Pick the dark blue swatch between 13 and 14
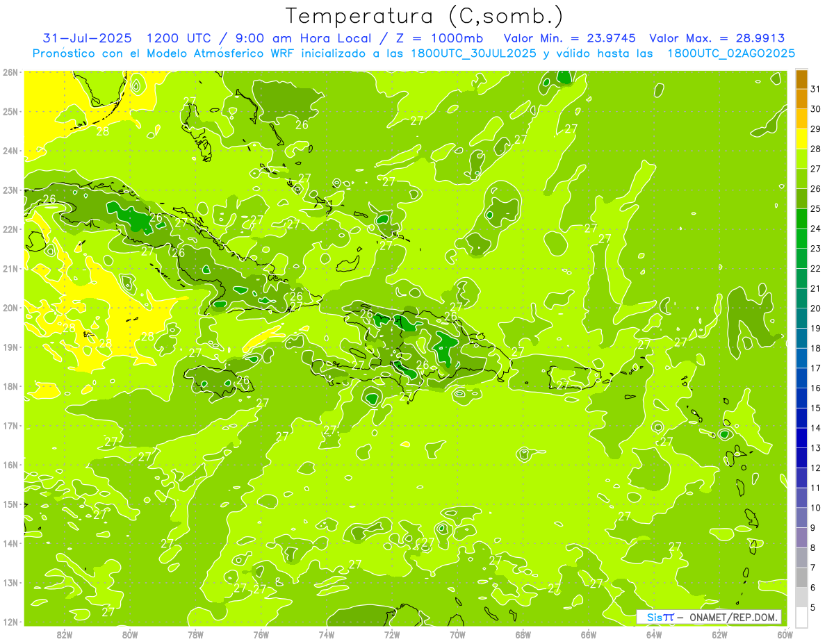This screenshot has height=644, width=834. coord(801,438)
